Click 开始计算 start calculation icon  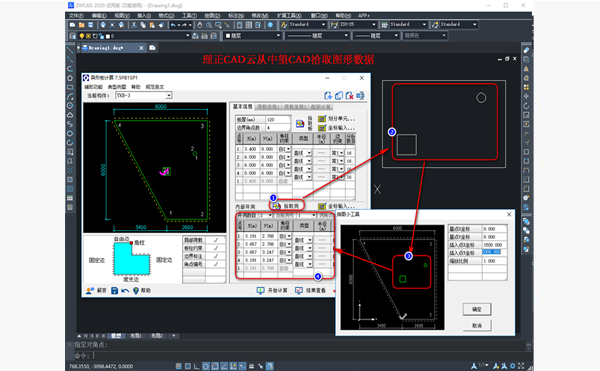click(x=260, y=291)
